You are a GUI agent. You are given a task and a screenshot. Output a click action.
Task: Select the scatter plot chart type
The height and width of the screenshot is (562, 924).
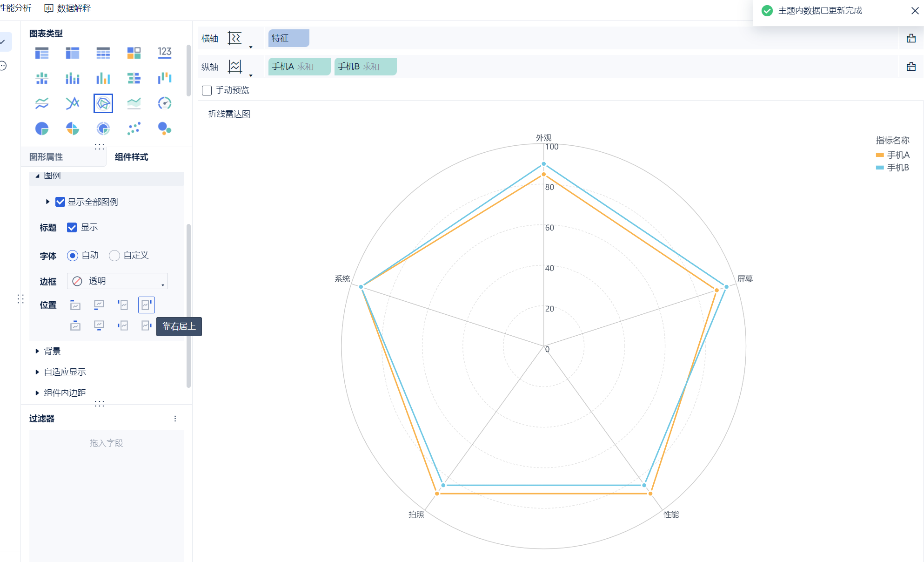pos(134,129)
